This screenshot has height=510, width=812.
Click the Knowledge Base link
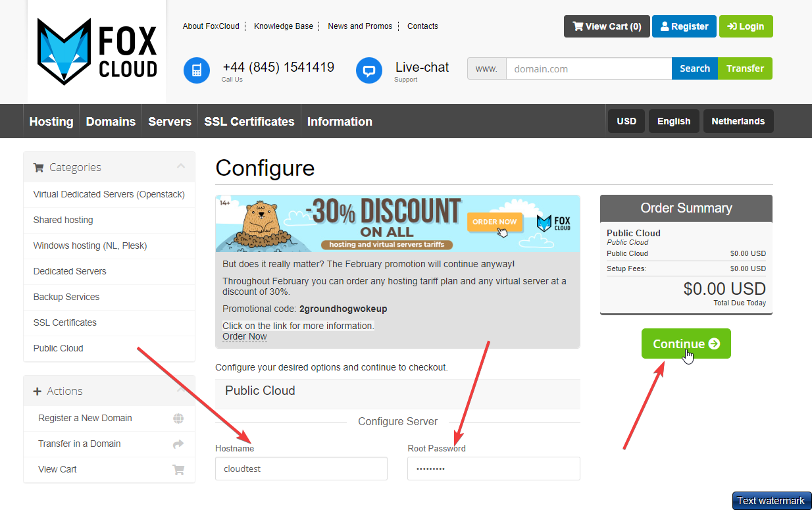[284, 26]
